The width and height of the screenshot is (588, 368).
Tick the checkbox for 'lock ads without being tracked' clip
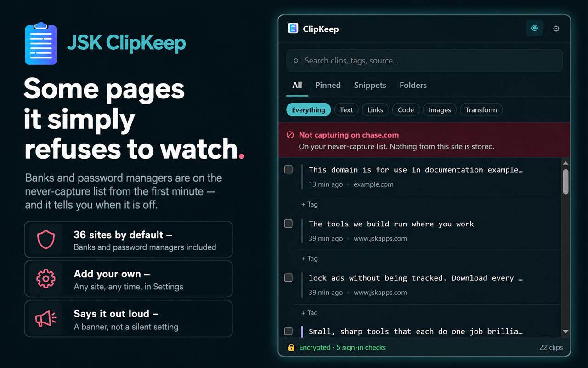pos(288,278)
